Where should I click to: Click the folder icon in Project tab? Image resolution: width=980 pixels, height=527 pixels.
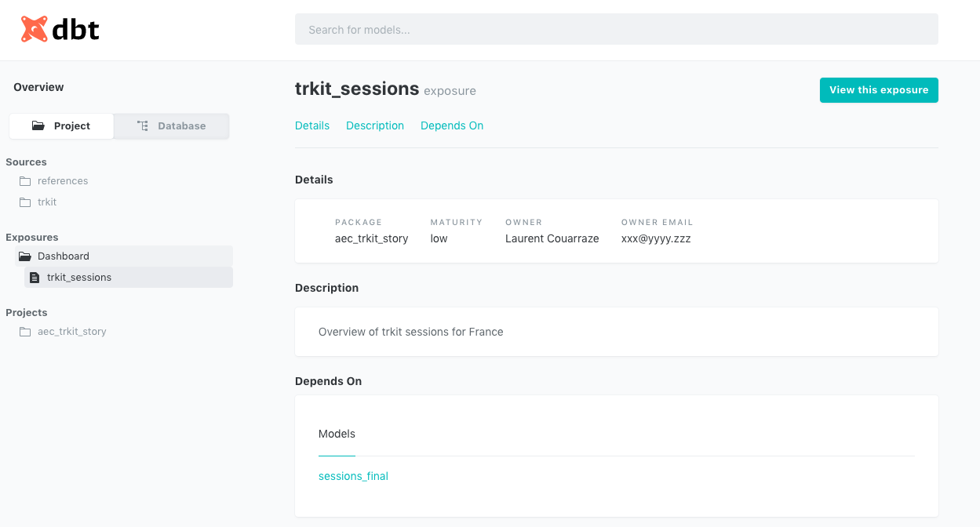pos(38,126)
